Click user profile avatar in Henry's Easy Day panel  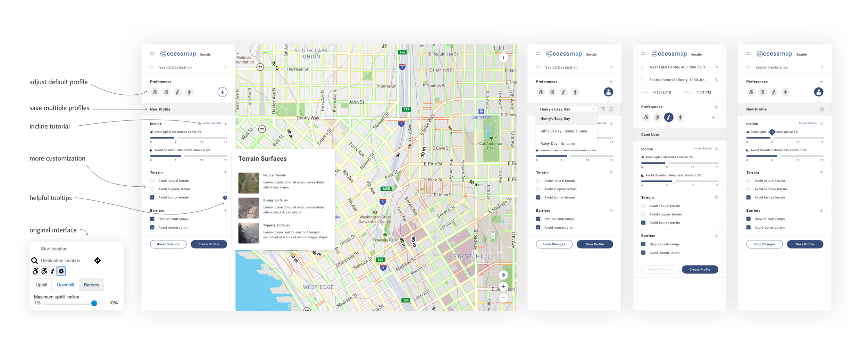608,92
